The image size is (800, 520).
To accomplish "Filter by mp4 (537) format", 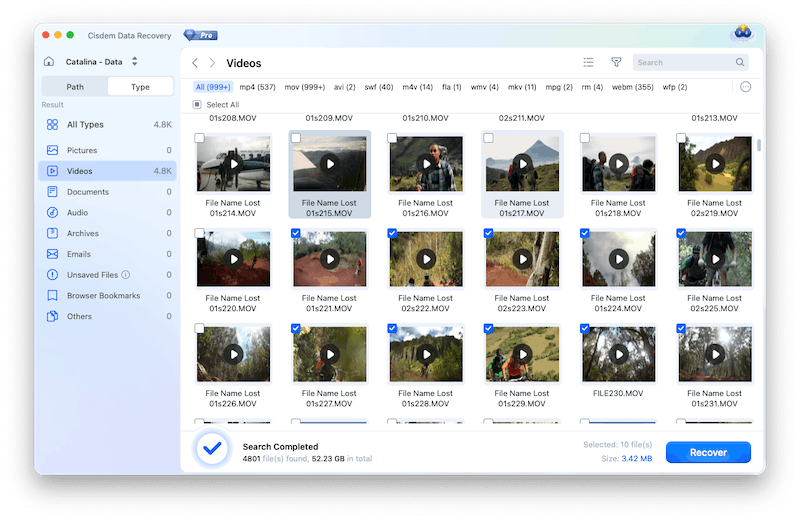I will click(258, 87).
